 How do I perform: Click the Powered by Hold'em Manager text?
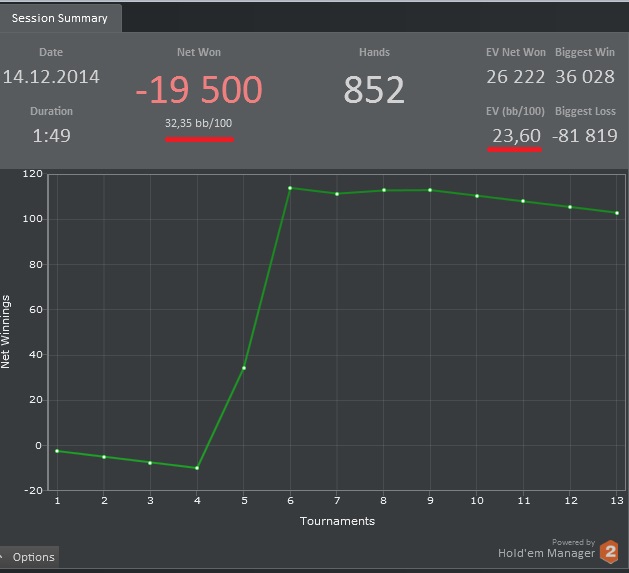pyautogui.click(x=546, y=549)
